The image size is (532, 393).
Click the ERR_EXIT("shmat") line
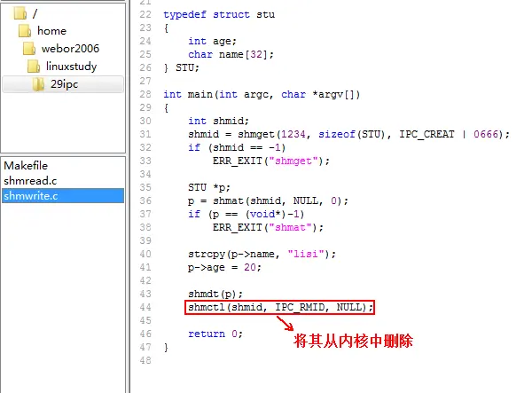(268, 227)
